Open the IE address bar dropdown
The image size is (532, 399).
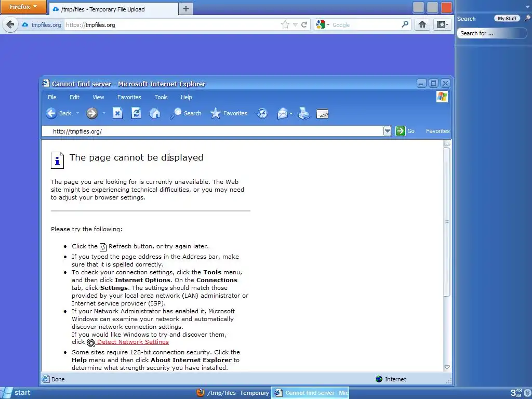387,131
